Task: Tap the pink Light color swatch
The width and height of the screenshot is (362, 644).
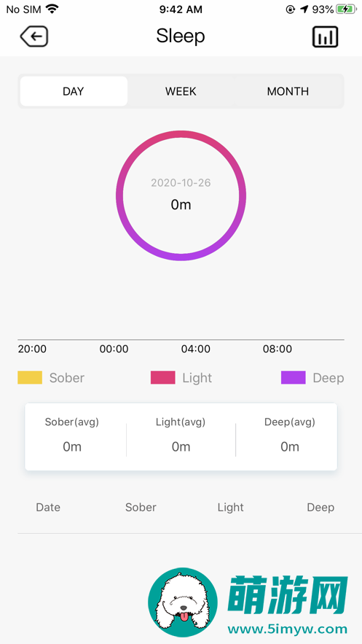Action: (162, 378)
